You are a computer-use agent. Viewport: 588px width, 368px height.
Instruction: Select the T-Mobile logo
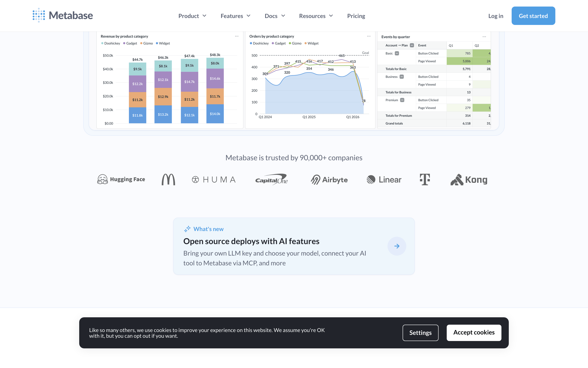[x=425, y=179]
